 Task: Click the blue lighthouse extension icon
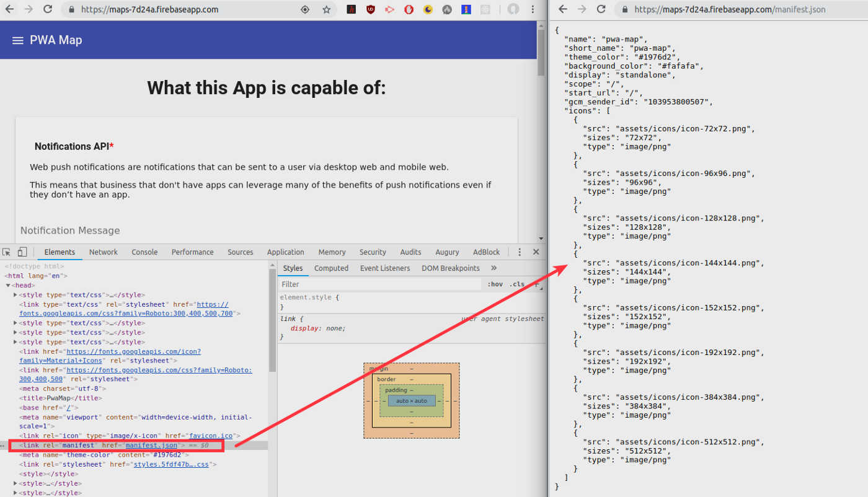pos(466,10)
